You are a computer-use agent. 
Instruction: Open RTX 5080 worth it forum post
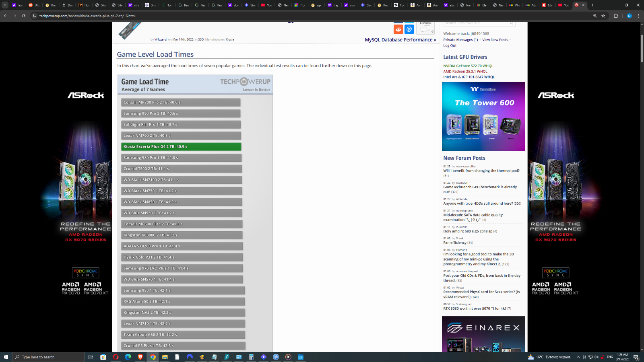click(475, 309)
